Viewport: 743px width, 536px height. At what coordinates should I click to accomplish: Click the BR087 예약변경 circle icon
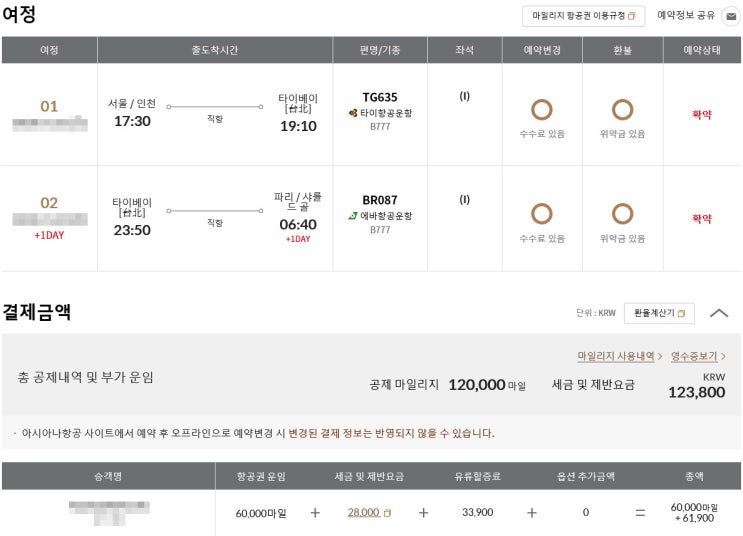tap(542, 213)
